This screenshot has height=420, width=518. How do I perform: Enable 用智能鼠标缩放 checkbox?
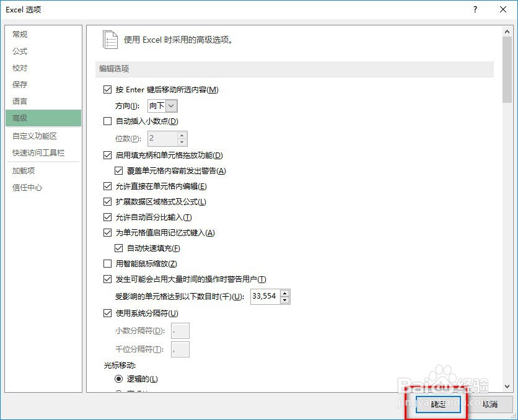[x=107, y=263]
